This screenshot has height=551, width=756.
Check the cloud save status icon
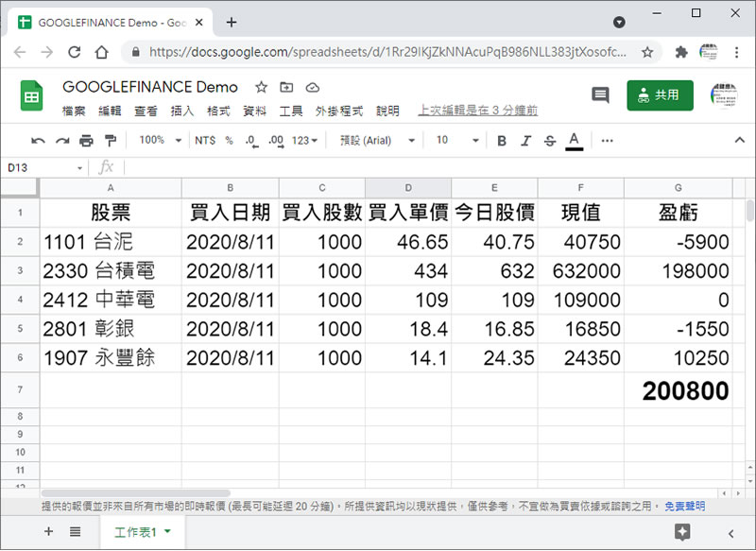(313, 87)
